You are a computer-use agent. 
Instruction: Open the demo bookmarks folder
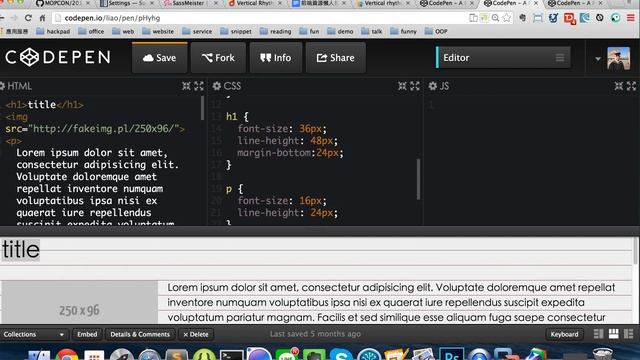click(340, 31)
